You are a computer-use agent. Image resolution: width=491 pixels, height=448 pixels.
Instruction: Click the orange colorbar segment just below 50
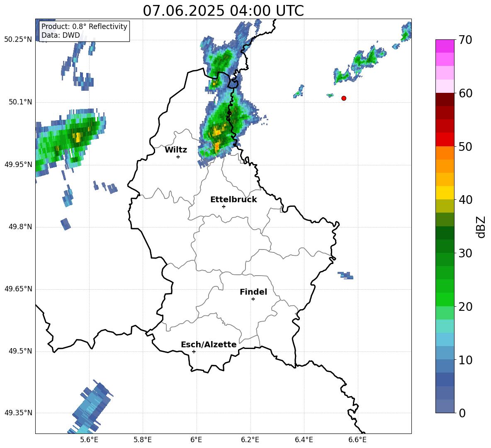click(445, 153)
